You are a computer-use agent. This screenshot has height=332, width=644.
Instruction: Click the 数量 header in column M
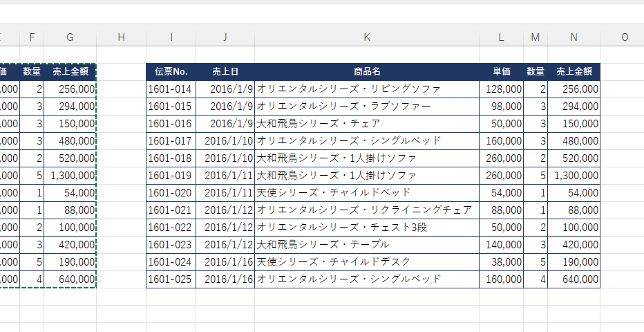pyautogui.click(x=535, y=71)
